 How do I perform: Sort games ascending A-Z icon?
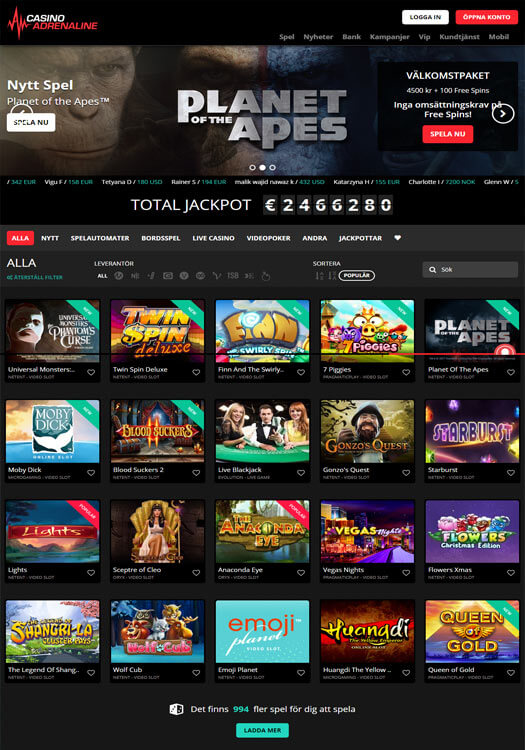point(319,276)
